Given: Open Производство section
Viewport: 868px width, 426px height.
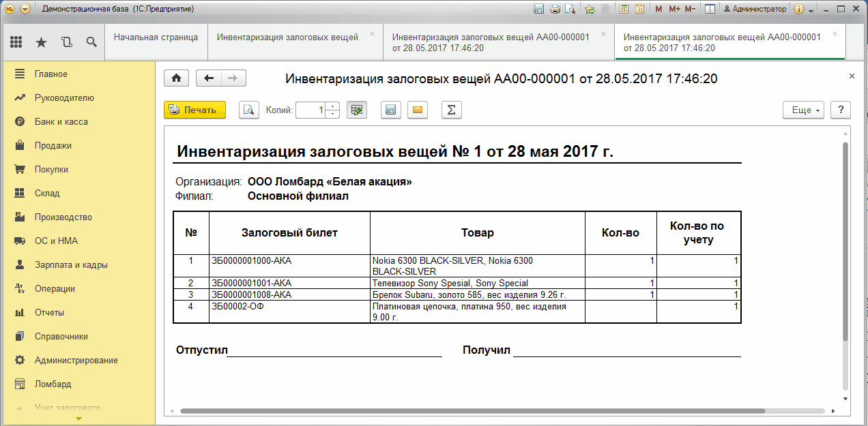Looking at the screenshot, I should [78, 217].
